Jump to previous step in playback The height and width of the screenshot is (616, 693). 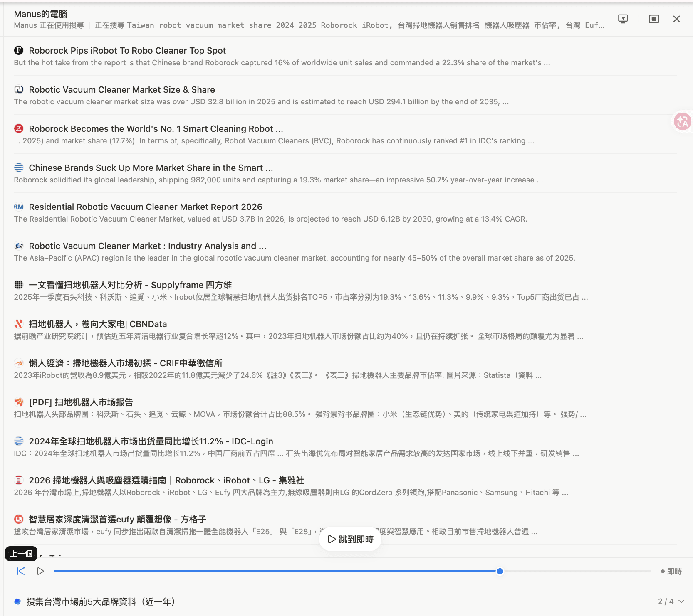(21, 571)
